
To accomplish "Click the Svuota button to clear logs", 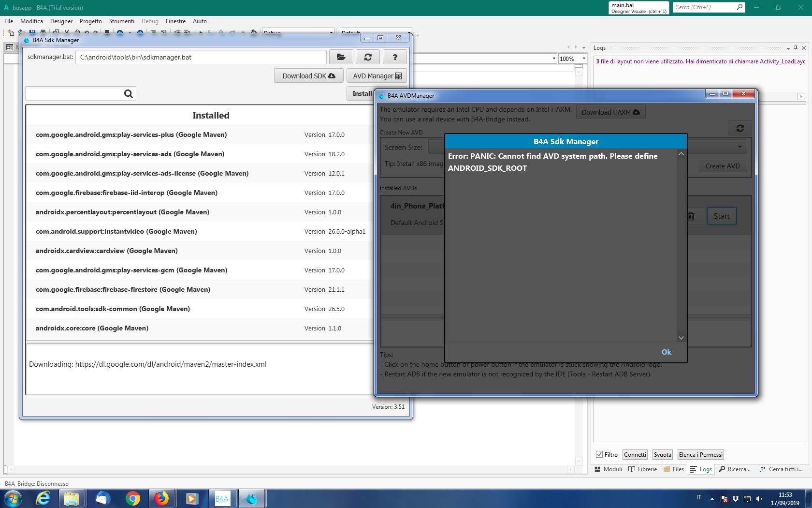I will (662, 455).
